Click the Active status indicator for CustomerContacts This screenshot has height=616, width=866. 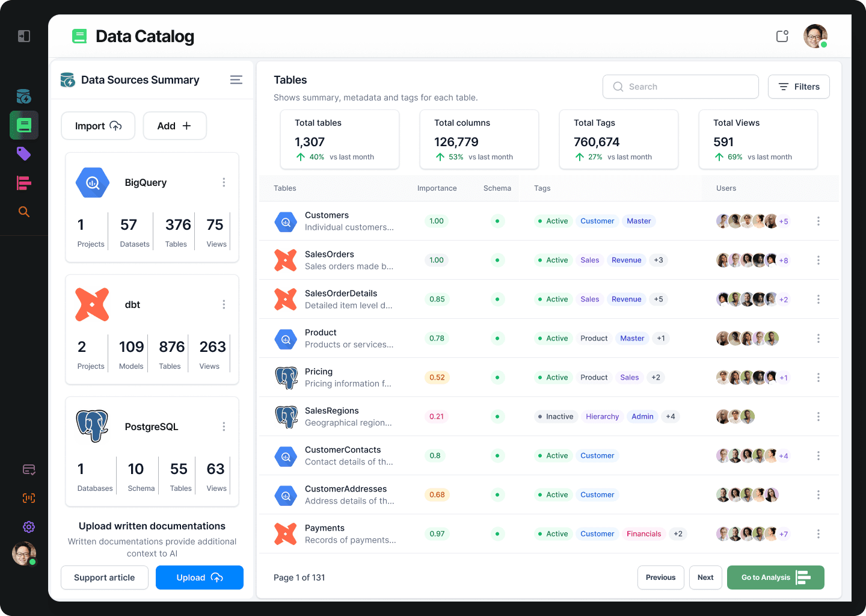pyautogui.click(x=552, y=455)
